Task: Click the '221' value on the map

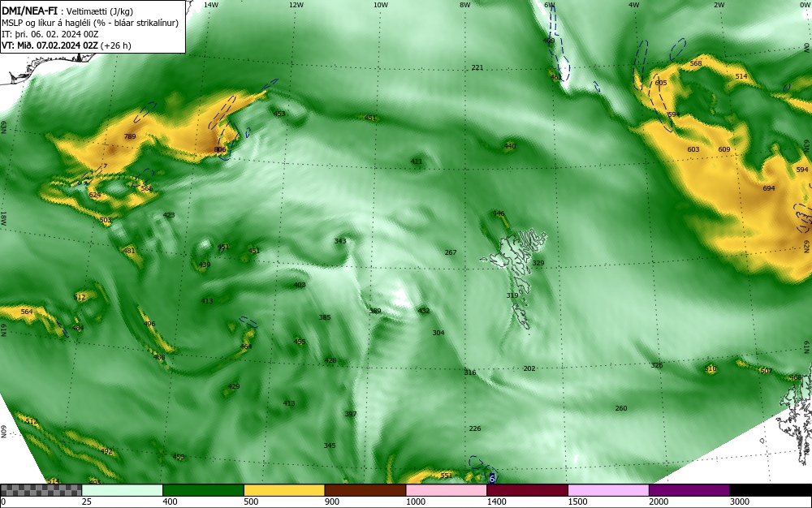Action: [x=477, y=68]
